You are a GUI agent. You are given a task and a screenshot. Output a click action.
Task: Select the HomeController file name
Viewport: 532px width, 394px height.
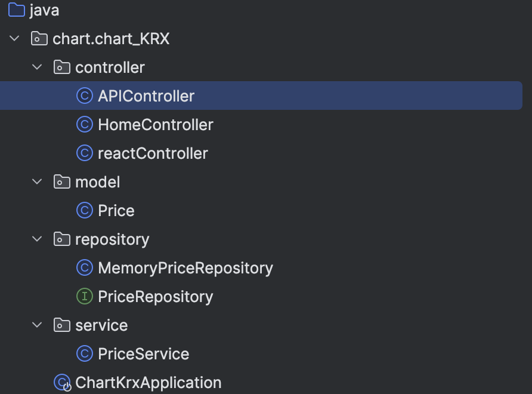(x=155, y=125)
